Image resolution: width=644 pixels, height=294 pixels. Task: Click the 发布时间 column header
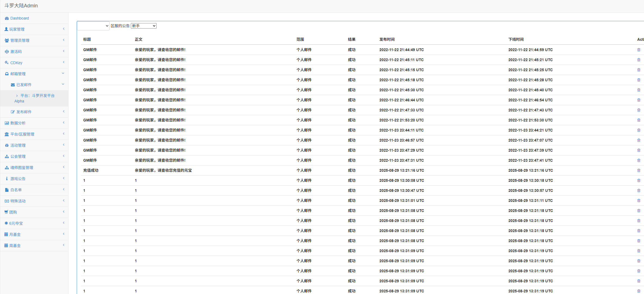[x=387, y=39]
